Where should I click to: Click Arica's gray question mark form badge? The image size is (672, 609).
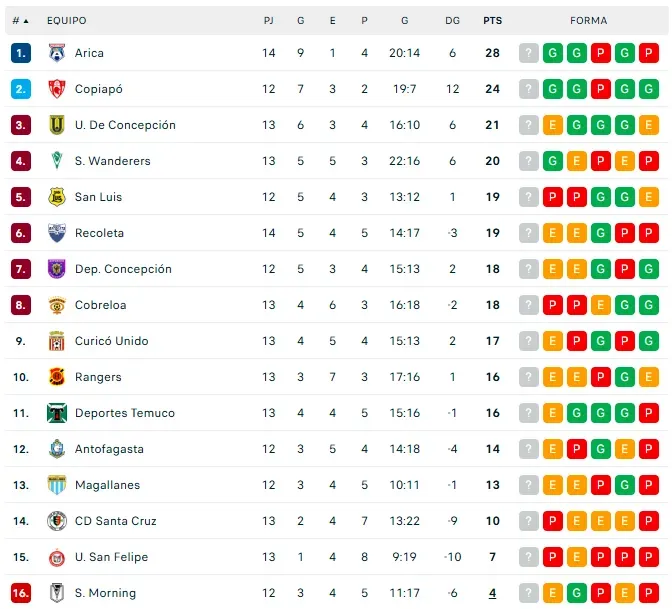click(x=529, y=53)
